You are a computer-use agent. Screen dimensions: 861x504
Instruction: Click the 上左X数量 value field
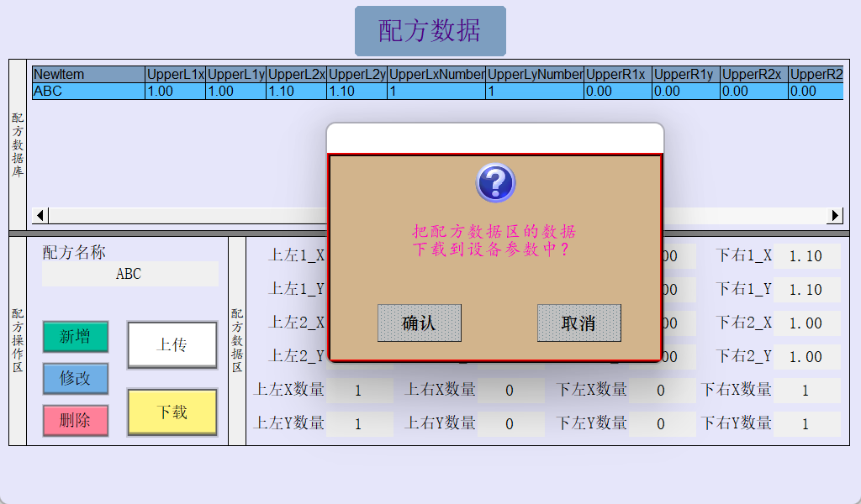click(359, 391)
